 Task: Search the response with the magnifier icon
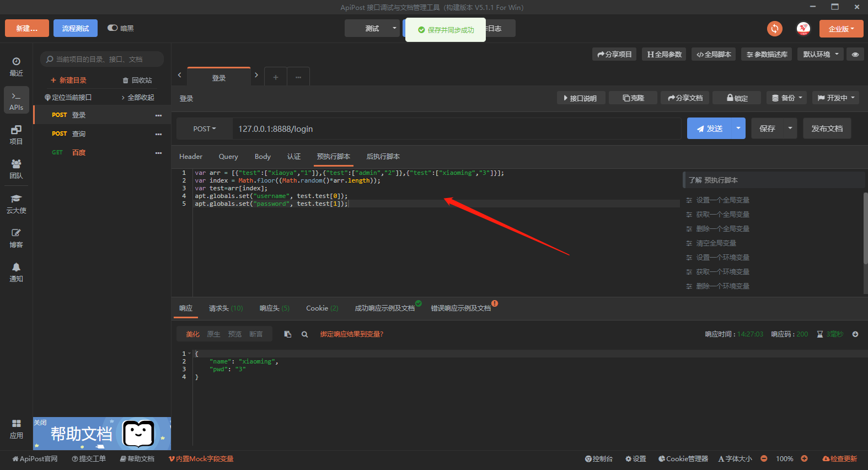pyautogui.click(x=304, y=334)
